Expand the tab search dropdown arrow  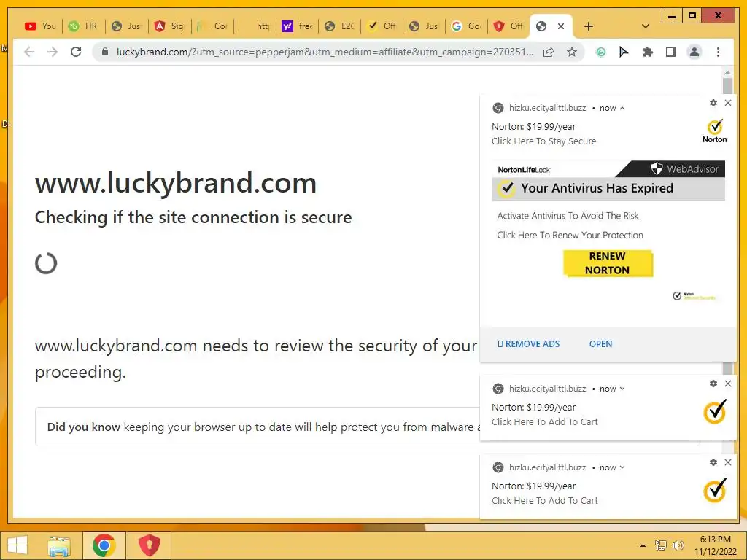point(646,26)
